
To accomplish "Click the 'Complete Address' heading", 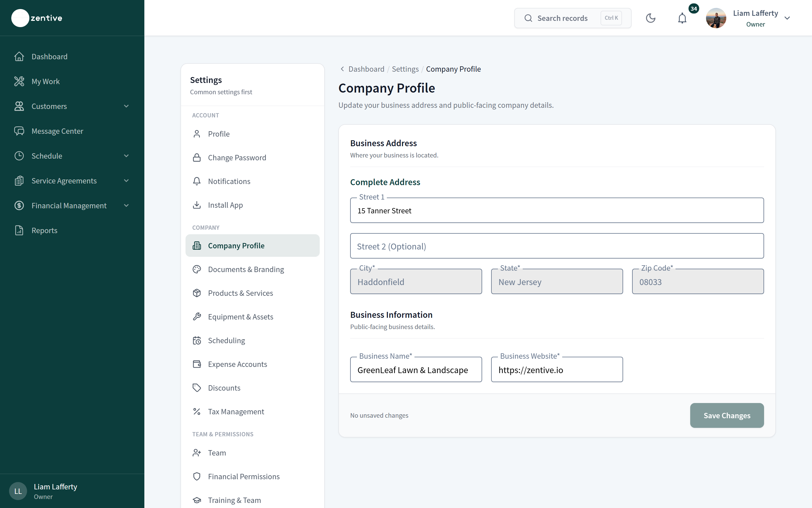I will (385, 182).
